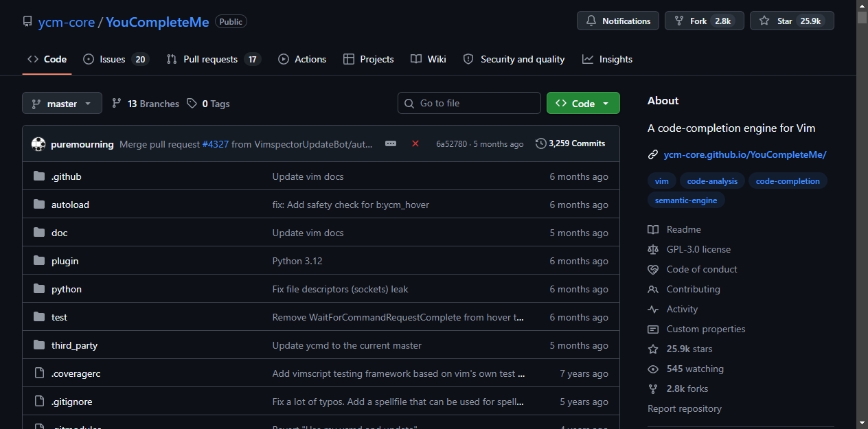This screenshot has width=868, height=429.
Task: Open the .coveragerc file
Action: pos(76,373)
